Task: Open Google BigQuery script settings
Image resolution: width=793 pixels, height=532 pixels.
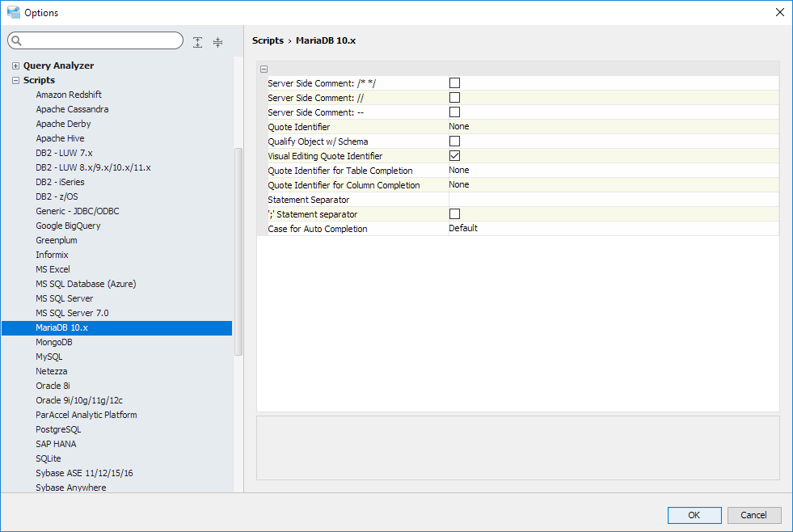Action: tap(68, 226)
